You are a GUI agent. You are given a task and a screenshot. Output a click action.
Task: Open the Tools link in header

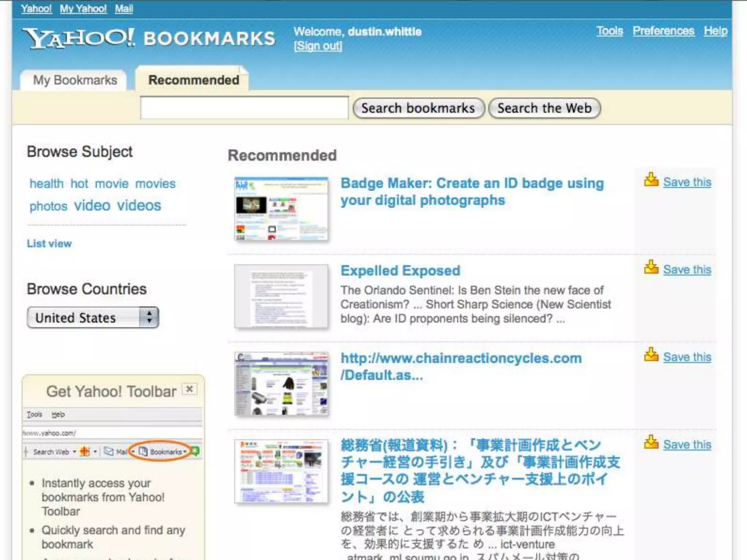[x=609, y=31]
